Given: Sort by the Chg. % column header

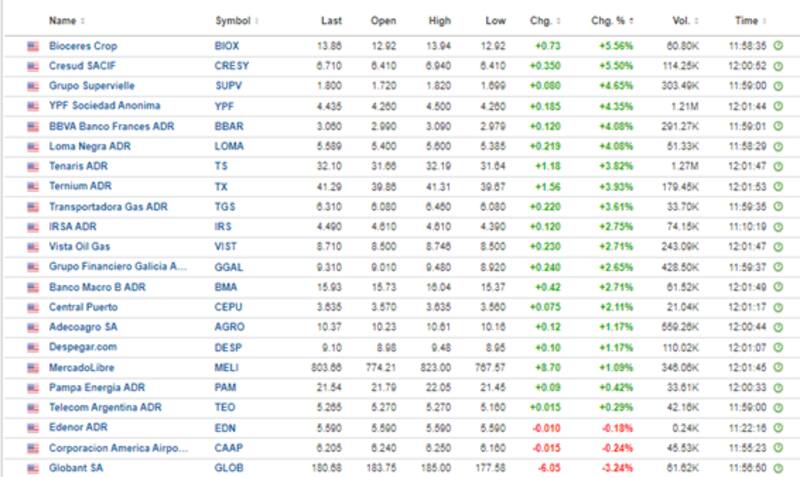Looking at the screenshot, I should (x=610, y=20).
